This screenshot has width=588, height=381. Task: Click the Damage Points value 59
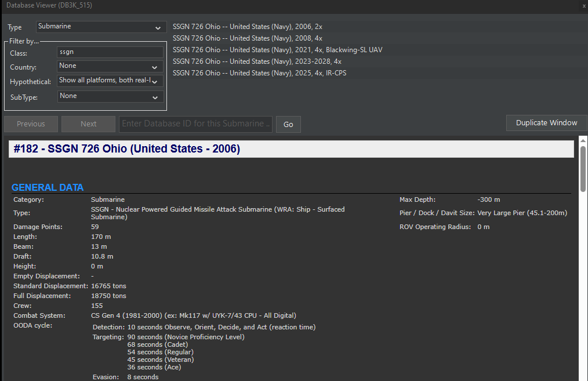pos(95,227)
